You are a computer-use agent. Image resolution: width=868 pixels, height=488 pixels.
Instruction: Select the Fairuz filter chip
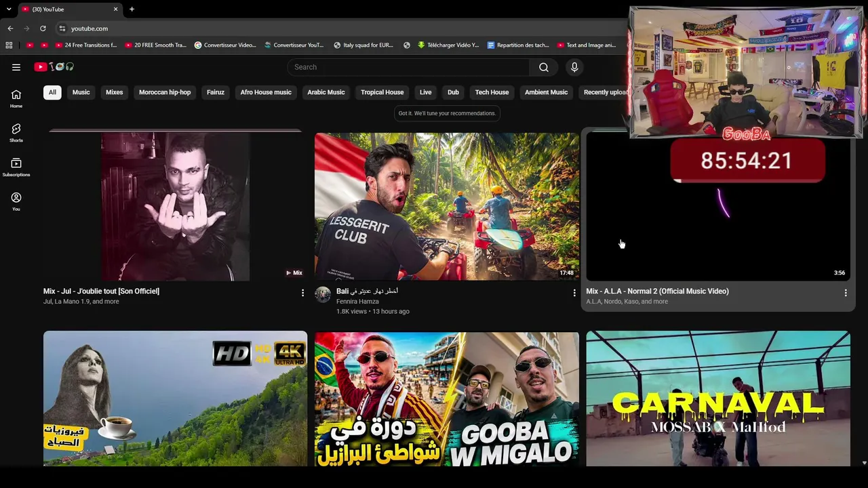[x=216, y=92]
